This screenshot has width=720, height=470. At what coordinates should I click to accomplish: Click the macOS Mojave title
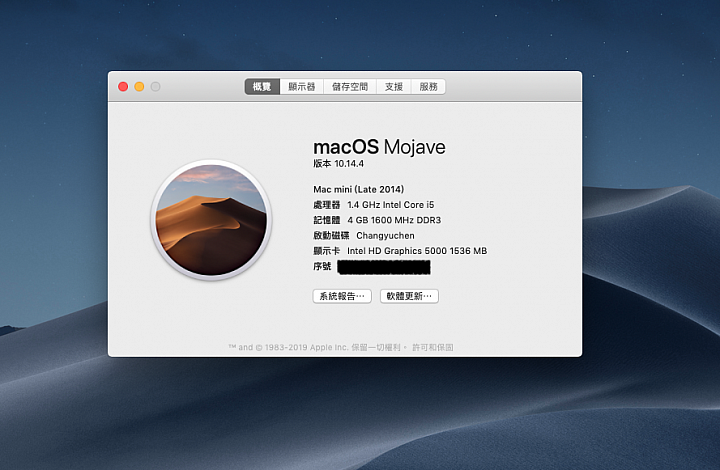click(x=379, y=147)
